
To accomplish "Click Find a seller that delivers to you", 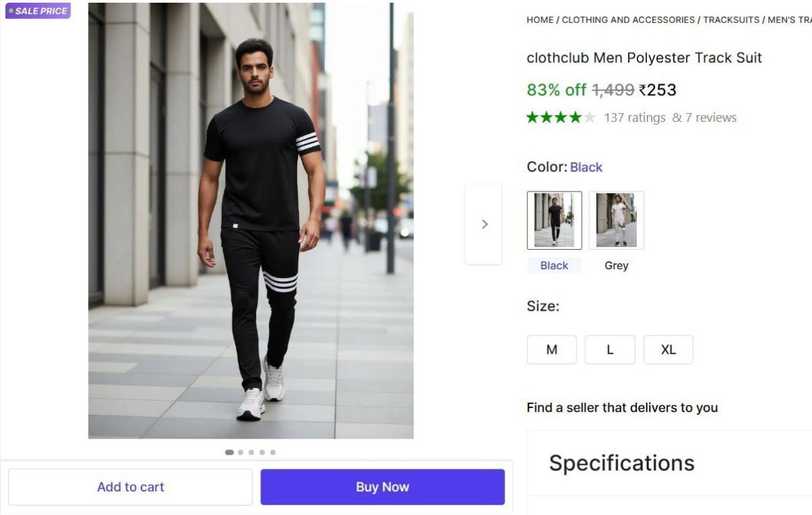I will point(622,407).
